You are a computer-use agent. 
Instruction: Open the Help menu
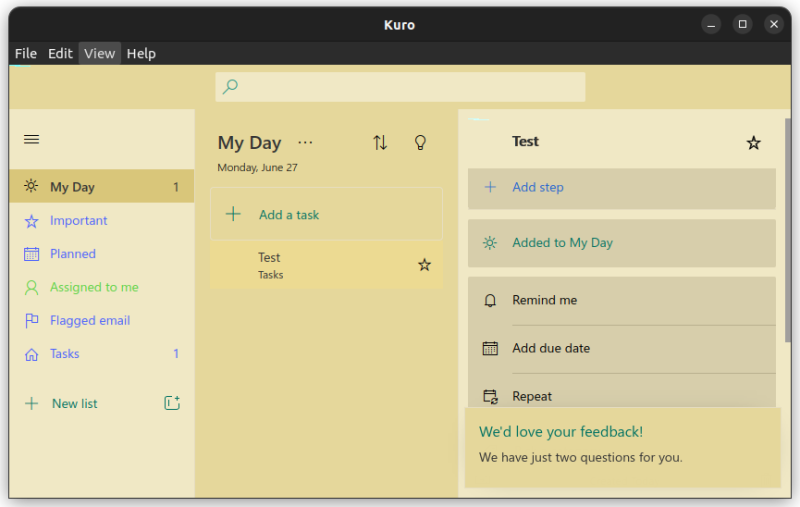point(141,53)
